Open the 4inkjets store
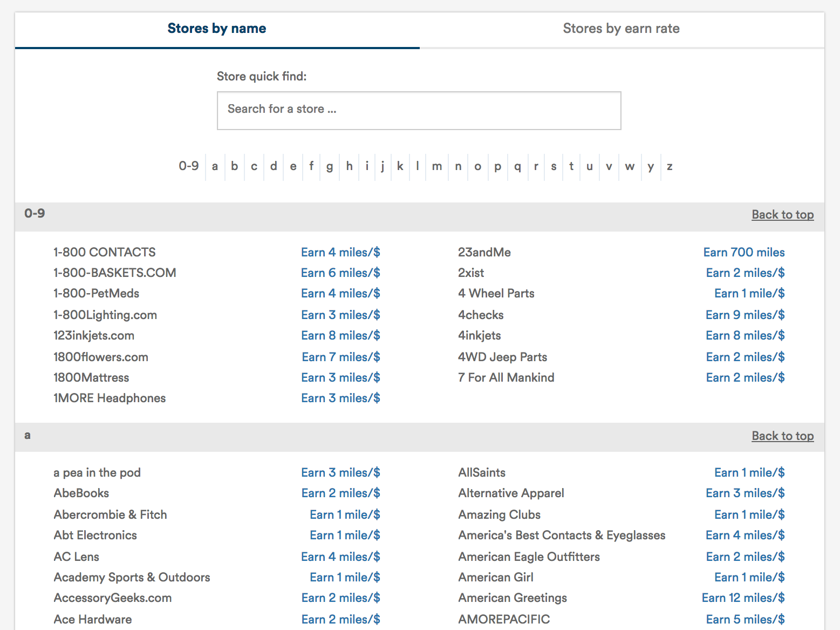 coord(480,335)
